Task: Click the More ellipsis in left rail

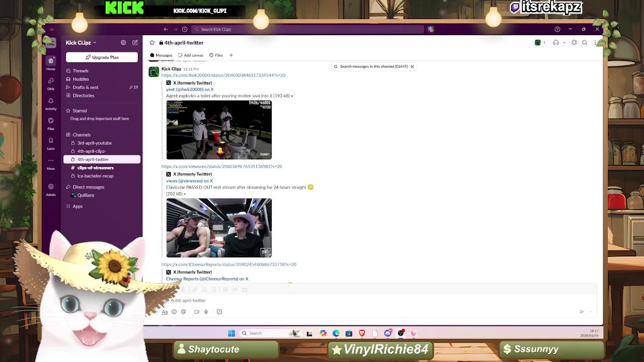Action: (x=51, y=163)
